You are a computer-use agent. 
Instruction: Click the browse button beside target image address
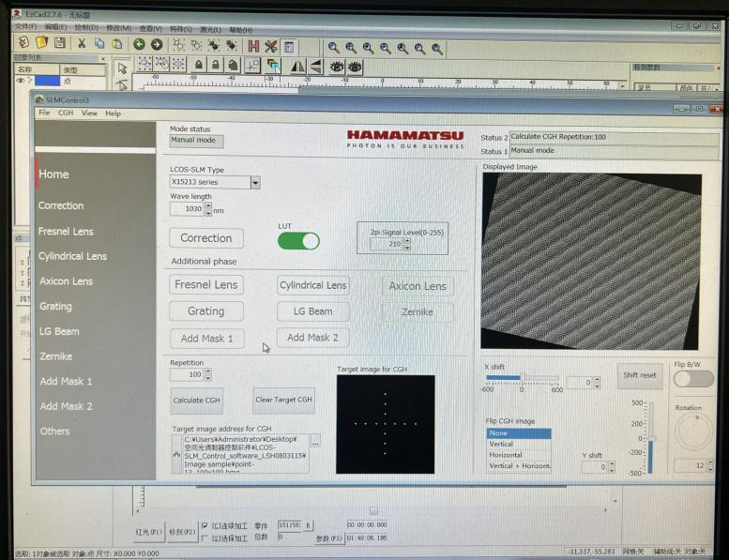315,441
